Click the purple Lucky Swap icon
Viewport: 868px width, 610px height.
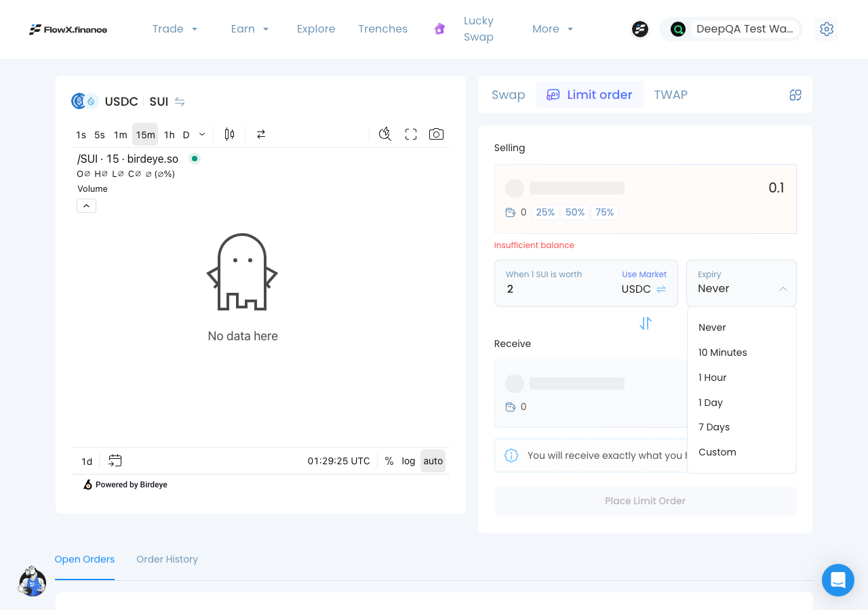tap(439, 29)
